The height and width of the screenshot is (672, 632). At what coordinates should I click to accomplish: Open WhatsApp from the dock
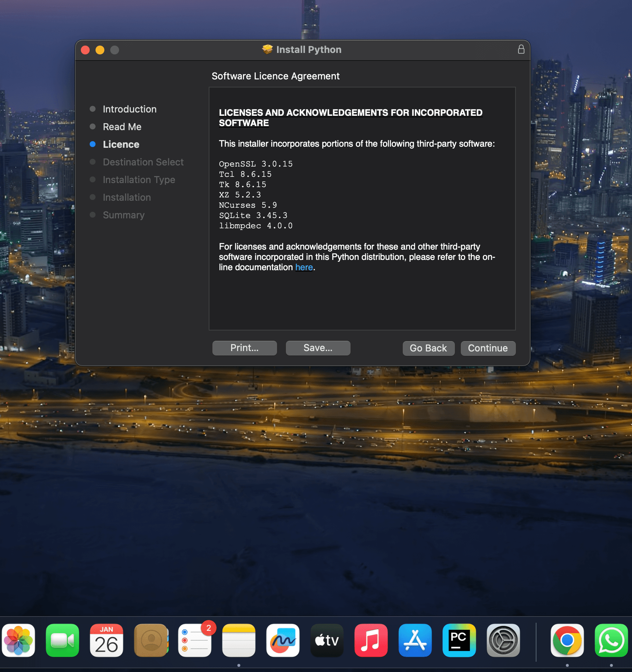[611, 640]
